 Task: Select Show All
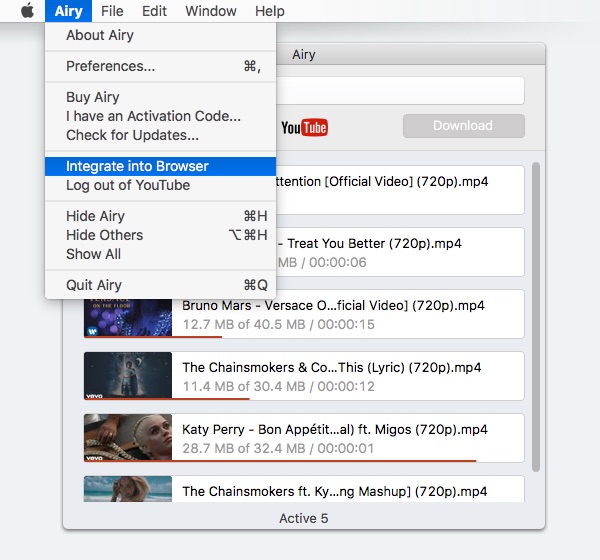pos(160,254)
